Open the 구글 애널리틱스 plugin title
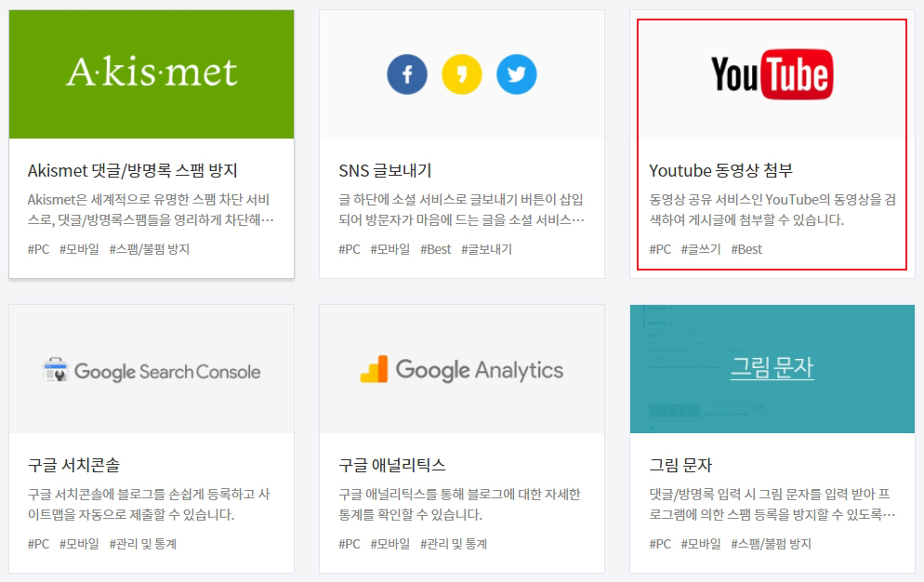Screen dimensions: 924x582 [392, 465]
